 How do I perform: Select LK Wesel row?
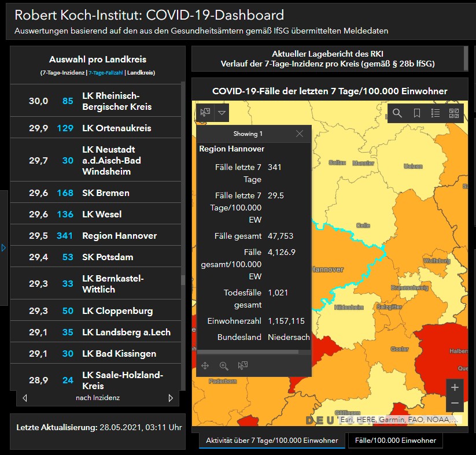[95, 214]
